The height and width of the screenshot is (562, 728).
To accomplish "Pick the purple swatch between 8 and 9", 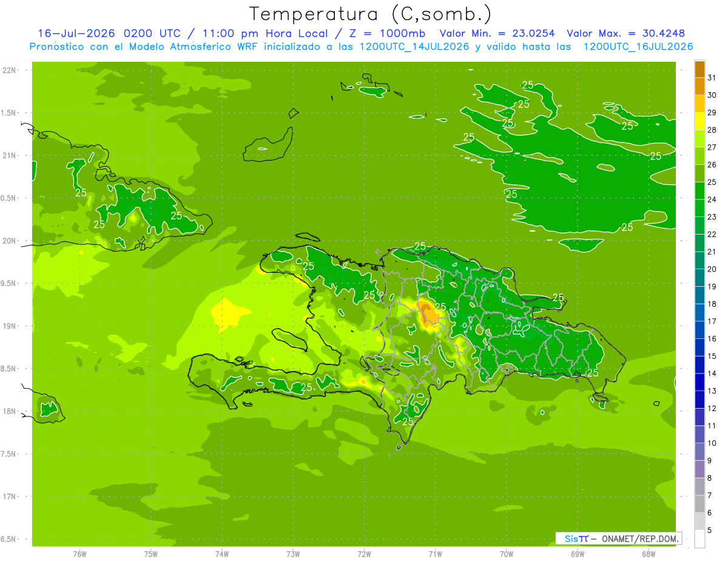I will [699, 469].
